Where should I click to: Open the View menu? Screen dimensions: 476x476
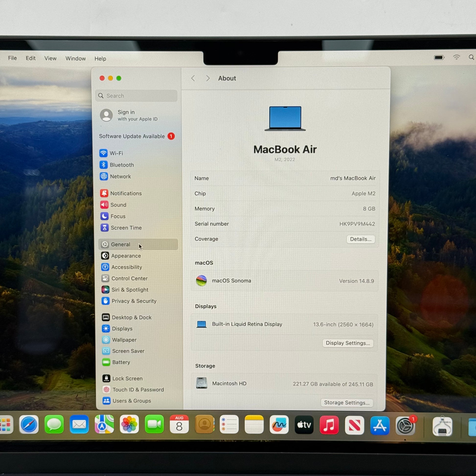[x=50, y=58]
